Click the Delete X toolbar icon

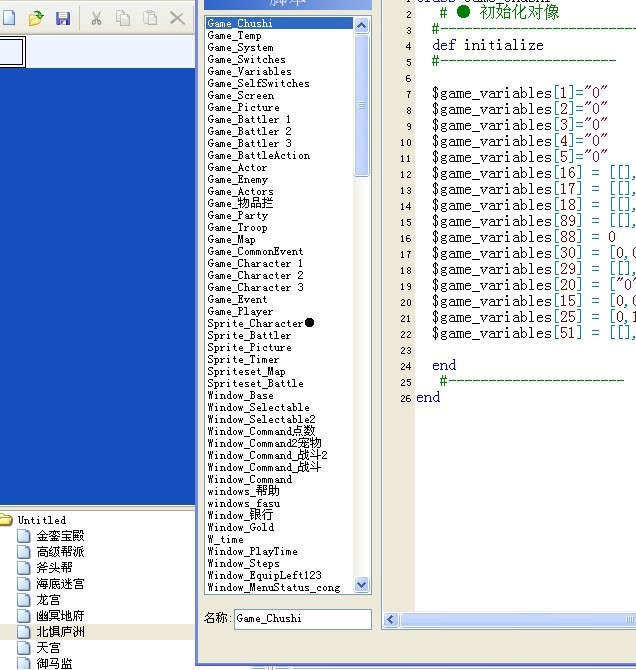(x=177, y=18)
